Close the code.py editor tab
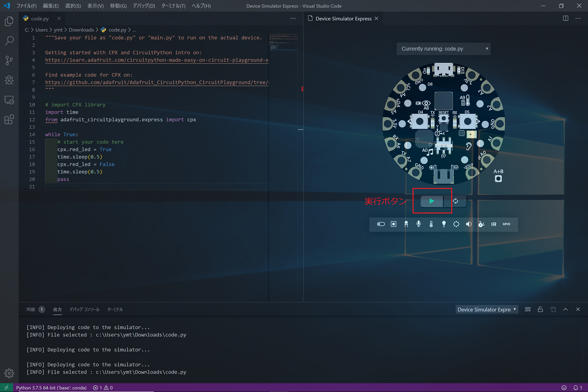 click(x=59, y=18)
